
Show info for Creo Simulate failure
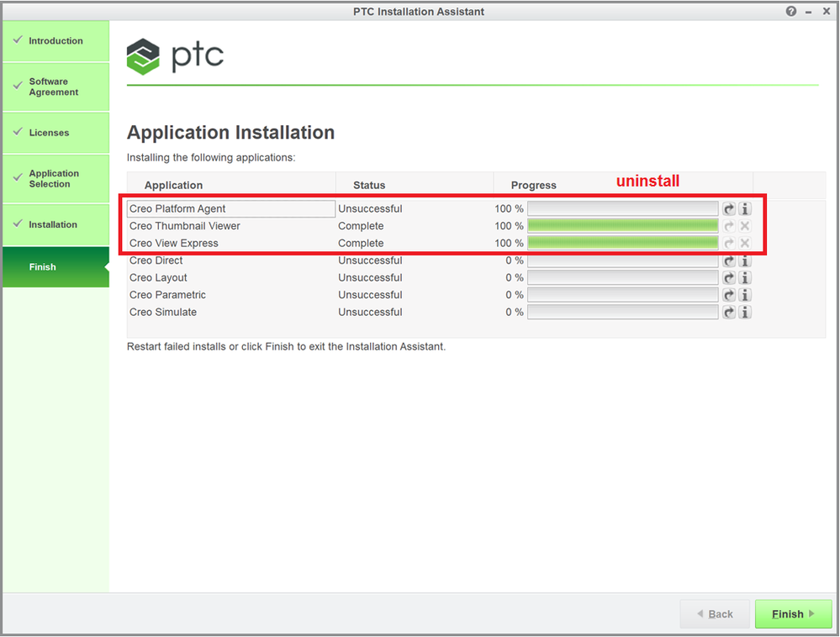coord(745,312)
